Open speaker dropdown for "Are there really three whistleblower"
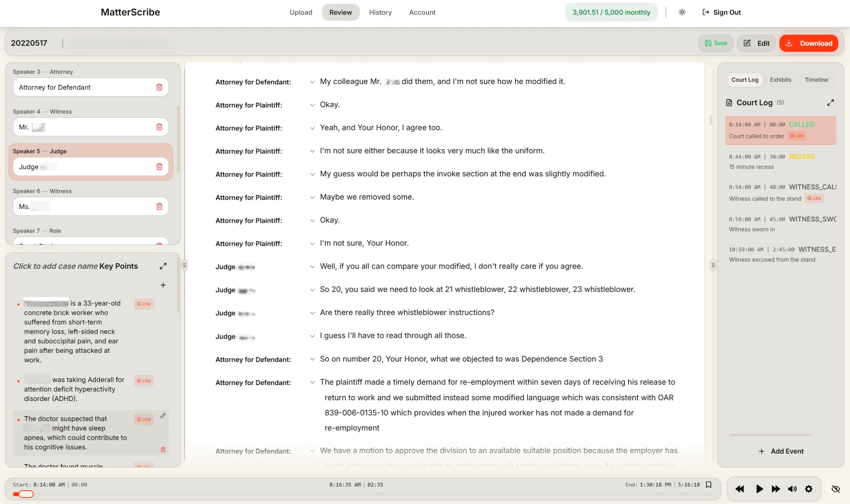 [312, 313]
